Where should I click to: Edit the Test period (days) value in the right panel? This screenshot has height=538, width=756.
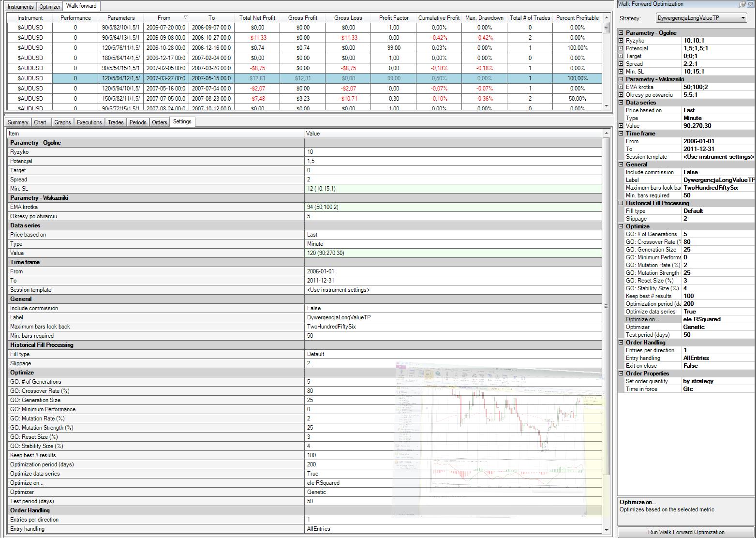(718, 335)
